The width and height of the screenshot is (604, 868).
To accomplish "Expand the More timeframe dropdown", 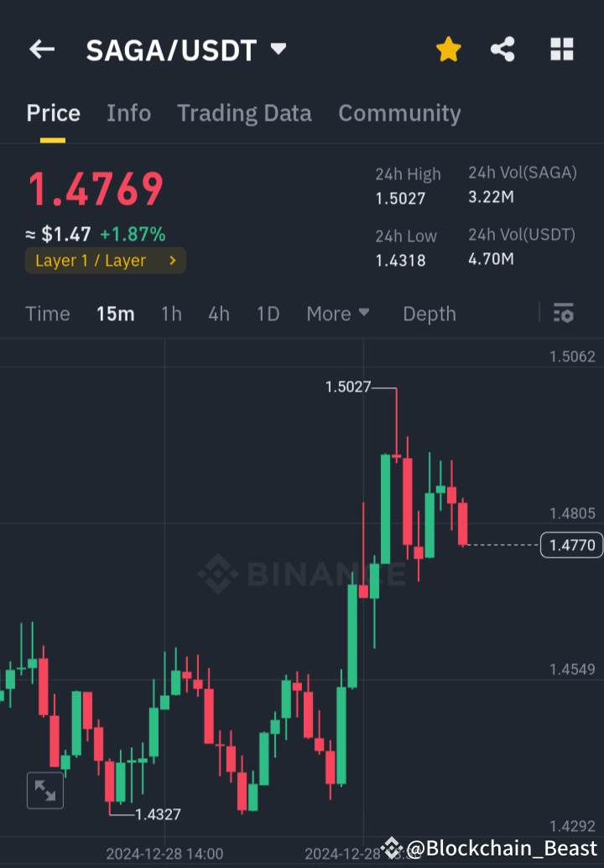I will (x=338, y=313).
